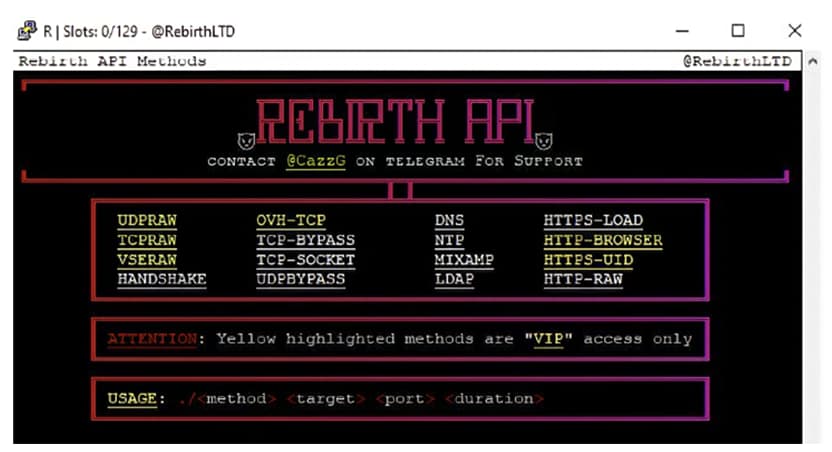This screenshot has height=452, width=832.
Task: Click the red ATTENTION label
Action: click(152, 339)
